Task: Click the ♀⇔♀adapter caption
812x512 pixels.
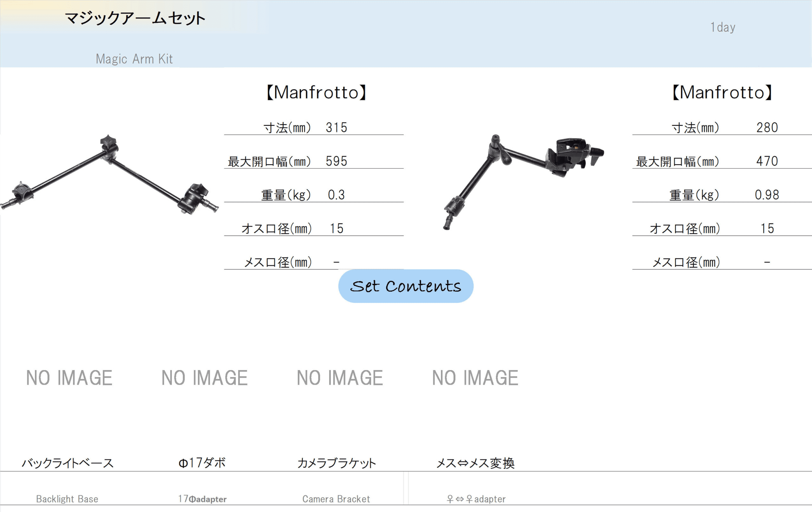Action: tap(476, 499)
